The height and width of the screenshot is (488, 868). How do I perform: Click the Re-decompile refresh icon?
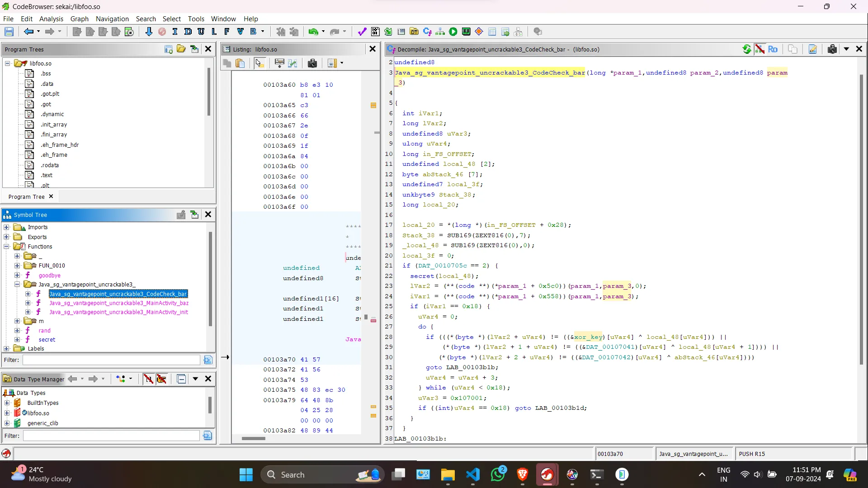pyautogui.click(x=747, y=49)
